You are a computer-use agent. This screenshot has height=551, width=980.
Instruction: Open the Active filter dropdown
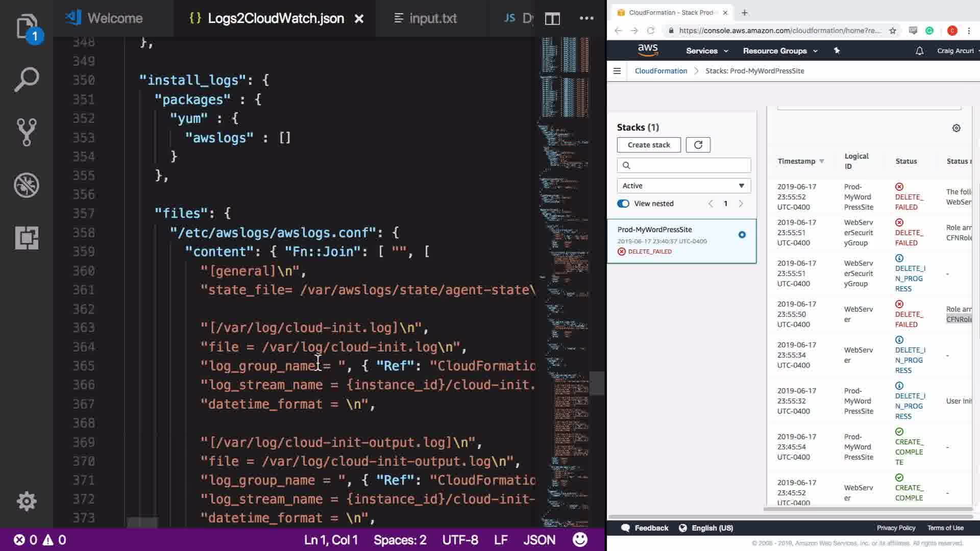[683, 186]
